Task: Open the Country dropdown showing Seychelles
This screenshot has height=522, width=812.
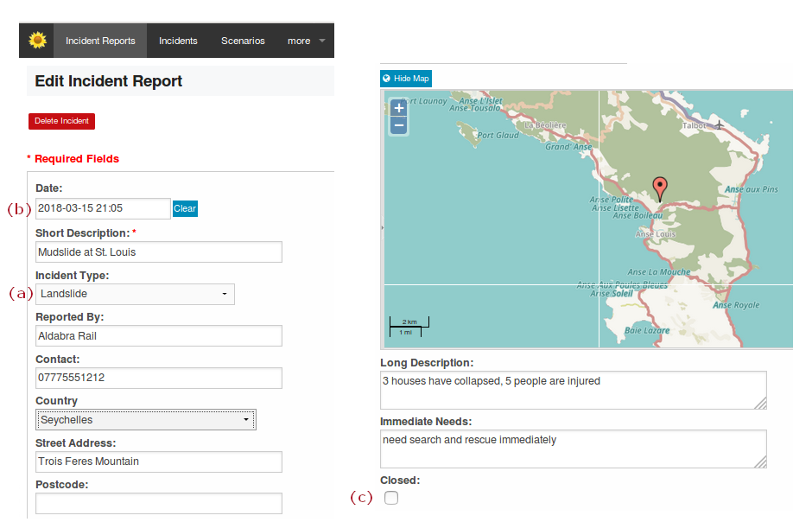Action: tap(145, 420)
